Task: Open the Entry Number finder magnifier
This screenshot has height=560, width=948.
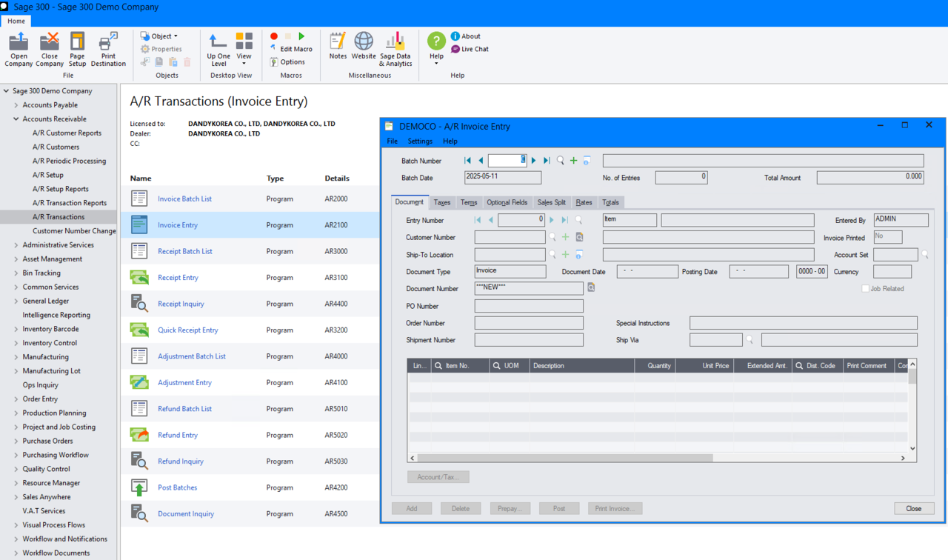Action: click(x=578, y=220)
